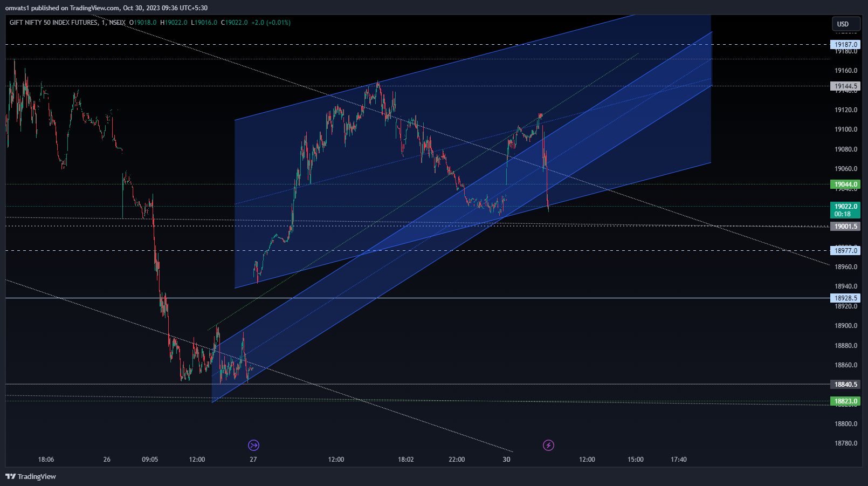This screenshot has width=868, height=486.
Task: Click the current price label 19022.0 with countdown
Action: [845, 210]
